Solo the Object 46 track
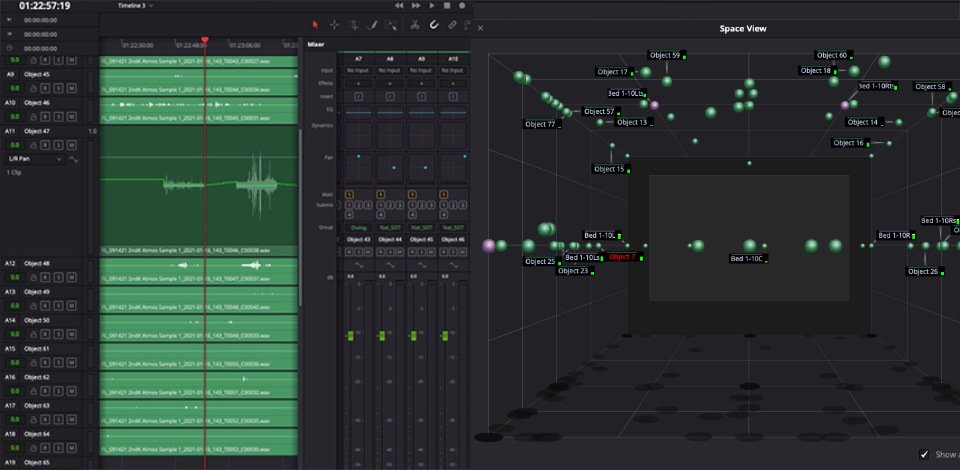 [60, 116]
